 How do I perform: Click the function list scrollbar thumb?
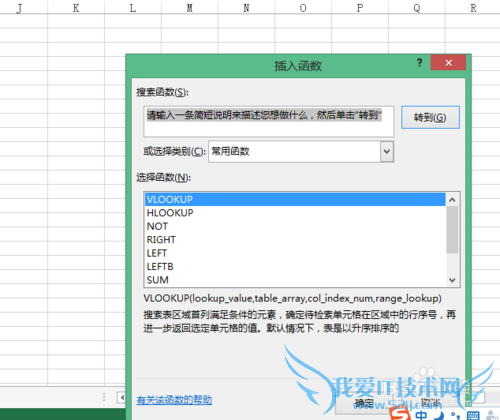(452, 230)
